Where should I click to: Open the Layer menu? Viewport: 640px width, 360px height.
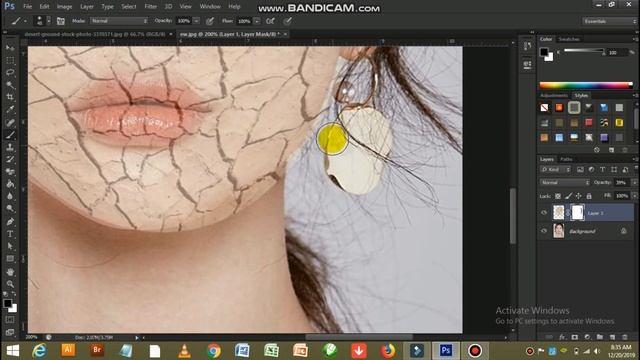pos(87,7)
